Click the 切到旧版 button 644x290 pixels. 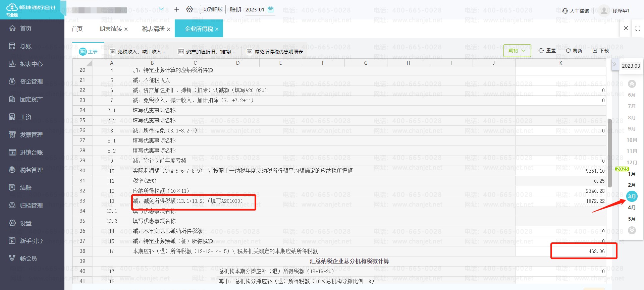point(213,9)
